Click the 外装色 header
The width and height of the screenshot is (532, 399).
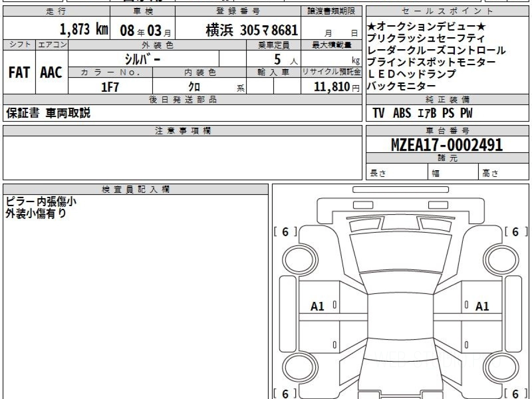pyautogui.click(x=157, y=45)
